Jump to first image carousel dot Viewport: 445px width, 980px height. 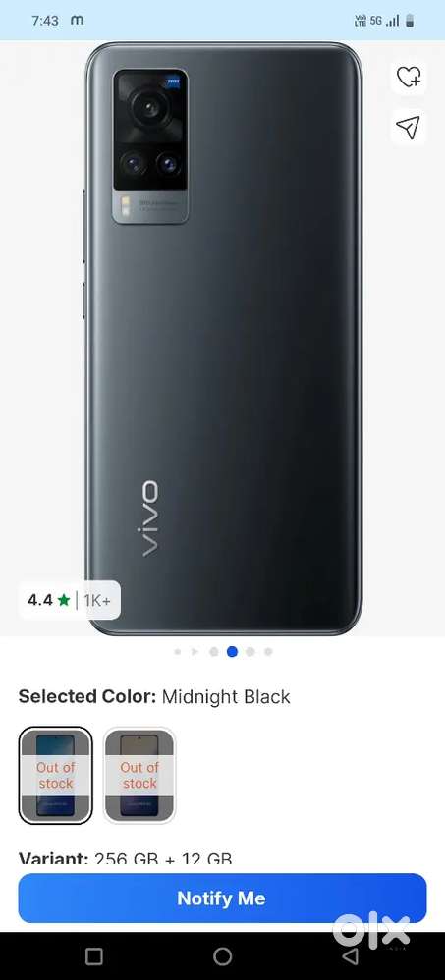click(178, 652)
